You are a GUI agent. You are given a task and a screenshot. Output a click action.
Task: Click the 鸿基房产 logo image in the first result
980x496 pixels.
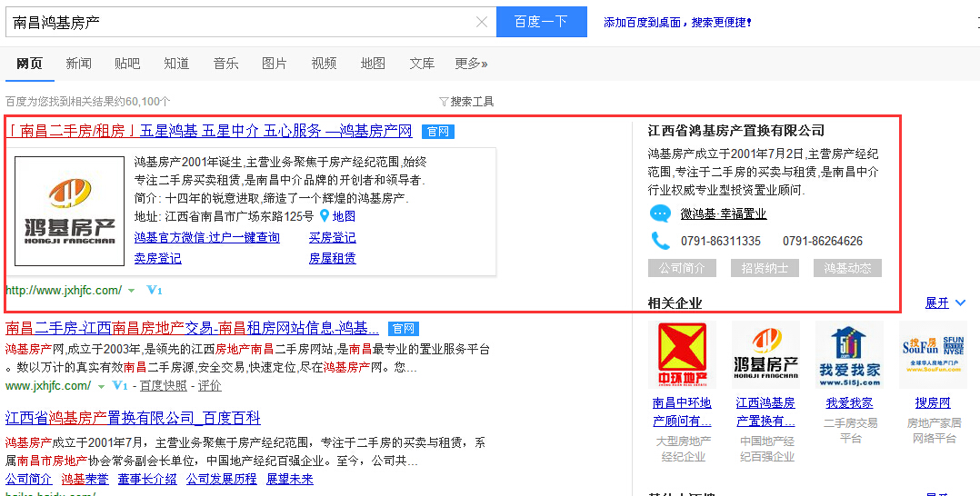pos(69,211)
